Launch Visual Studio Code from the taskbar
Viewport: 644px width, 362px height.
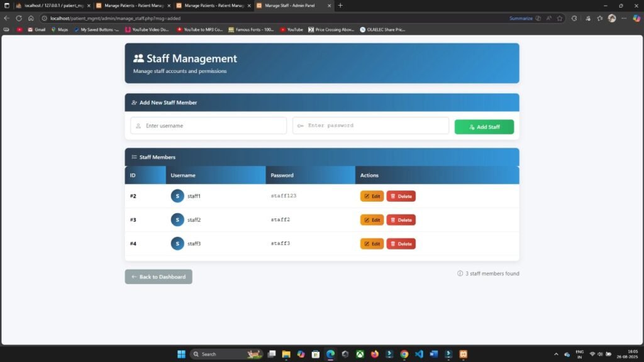point(419,354)
